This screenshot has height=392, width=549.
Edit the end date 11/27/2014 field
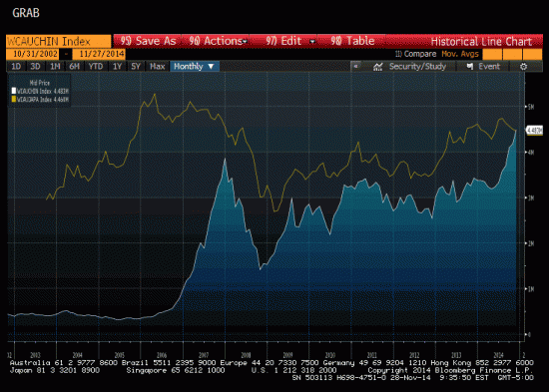[99, 54]
